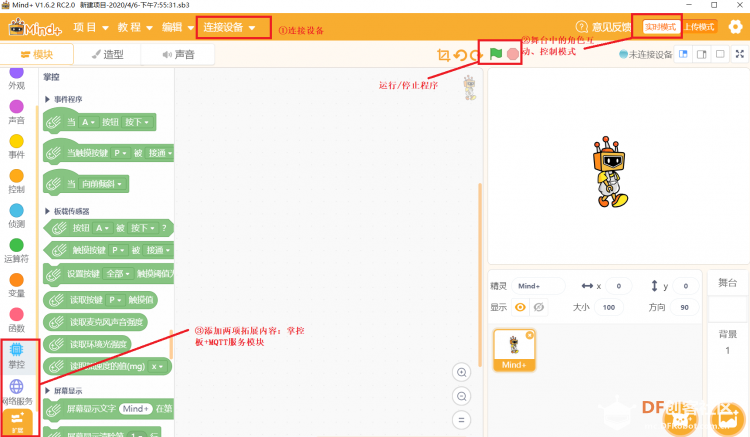Open the extensions button at sidebar bottom

point(17,422)
